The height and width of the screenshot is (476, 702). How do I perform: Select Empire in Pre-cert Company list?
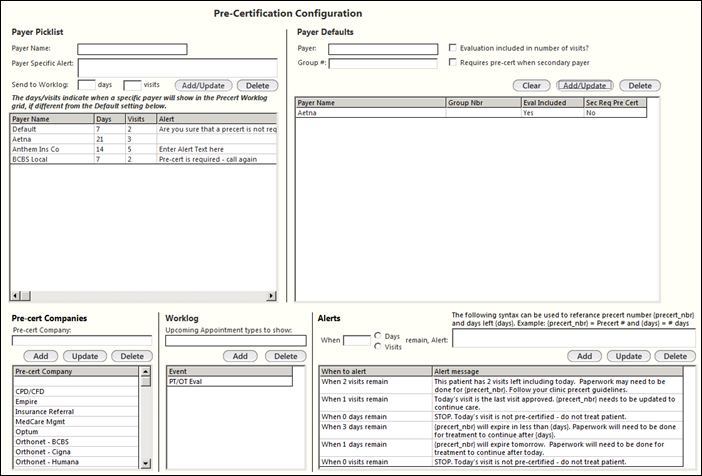(x=76, y=402)
